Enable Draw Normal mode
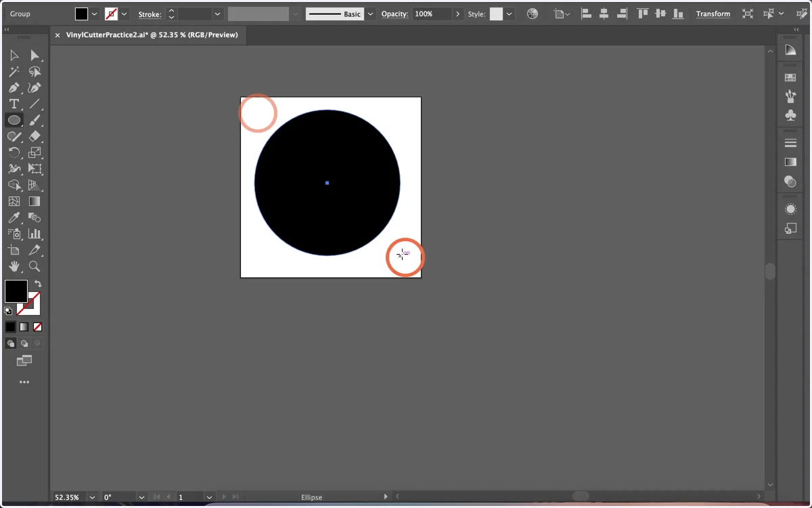This screenshot has width=812, height=508. (11, 343)
